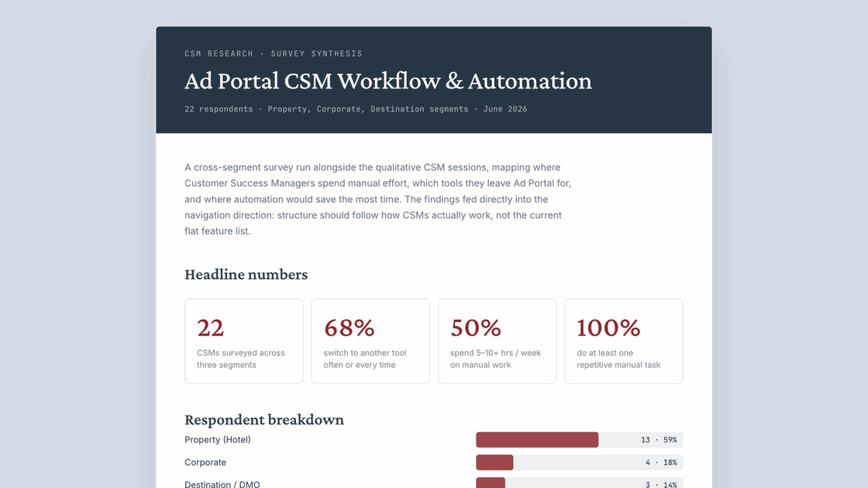Image resolution: width=868 pixels, height=488 pixels.
Task: Select the 'CSM RESEARCH · SURVEY SYNTHESIS' eyebrow text
Action: click(274, 53)
